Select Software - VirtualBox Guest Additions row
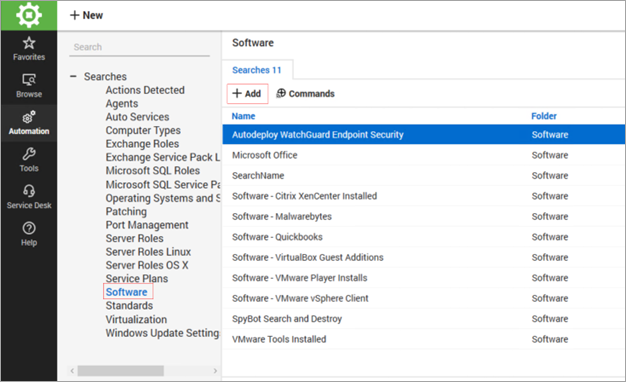Image resolution: width=626 pixels, height=382 pixels. (x=424, y=257)
